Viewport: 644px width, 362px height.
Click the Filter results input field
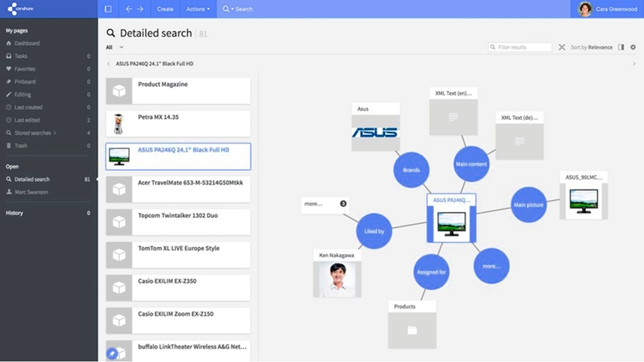click(x=520, y=47)
